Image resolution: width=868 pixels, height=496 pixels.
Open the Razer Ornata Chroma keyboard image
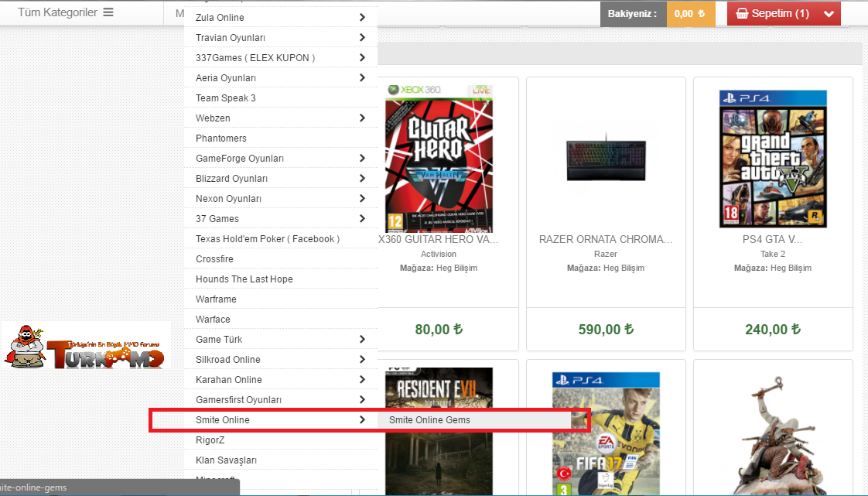pyautogui.click(x=607, y=159)
